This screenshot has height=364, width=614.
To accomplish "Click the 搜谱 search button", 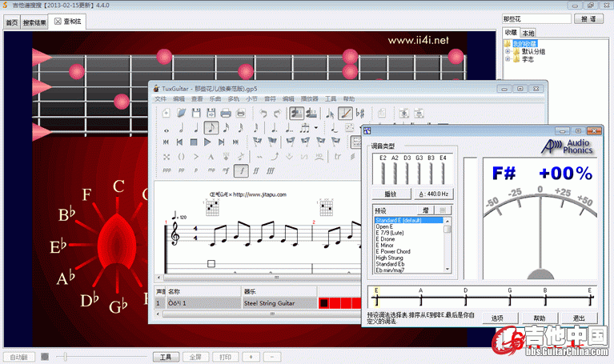I will click(x=588, y=18).
